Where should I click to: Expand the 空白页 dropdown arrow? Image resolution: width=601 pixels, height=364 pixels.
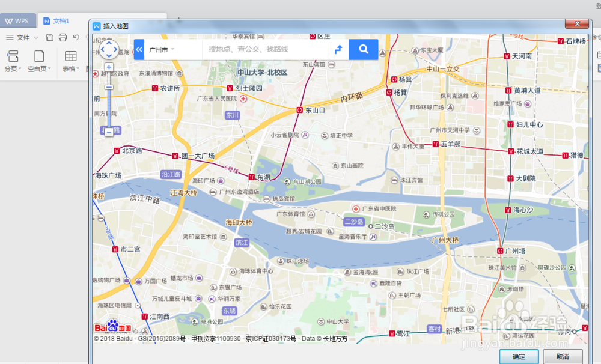click(x=49, y=69)
